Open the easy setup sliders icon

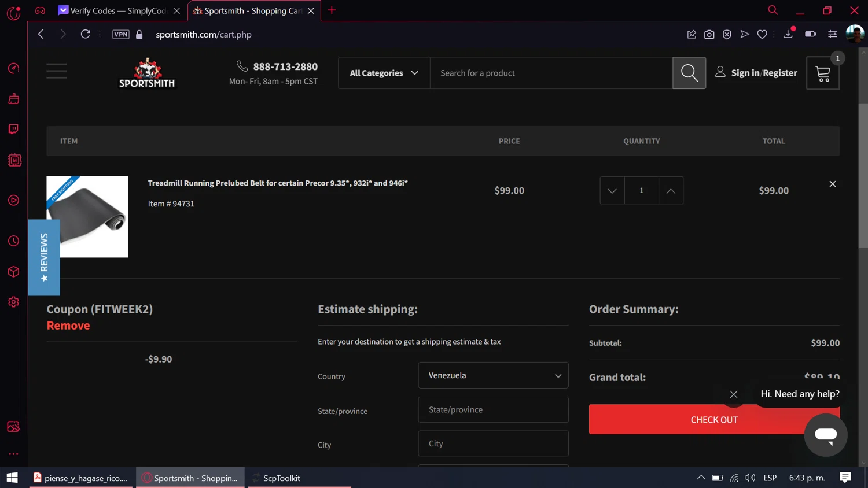(x=833, y=34)
